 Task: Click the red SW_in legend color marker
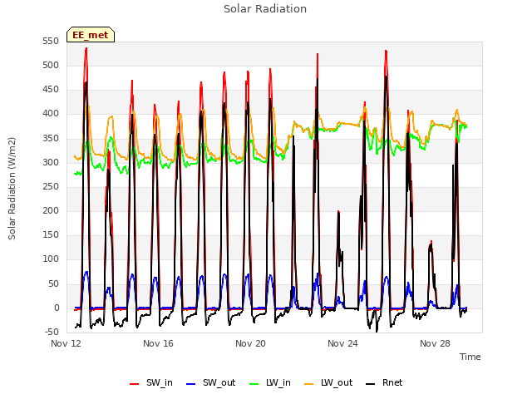point(135,384)
